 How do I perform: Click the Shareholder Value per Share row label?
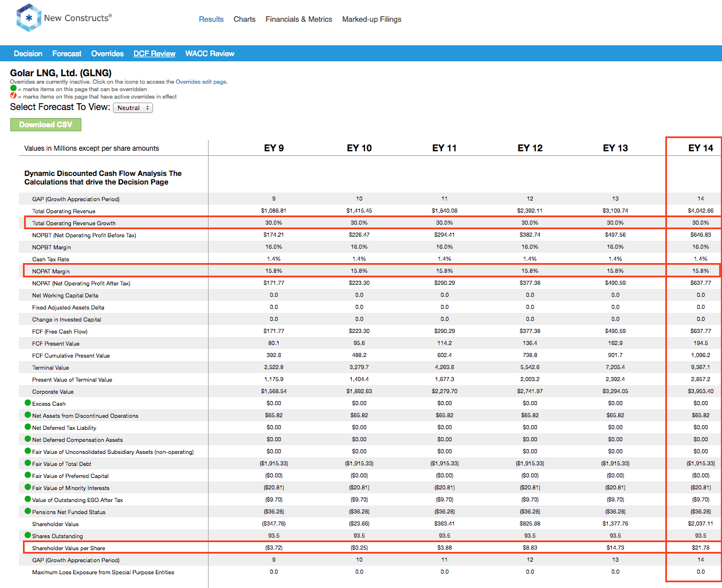[x=69, y=548]
